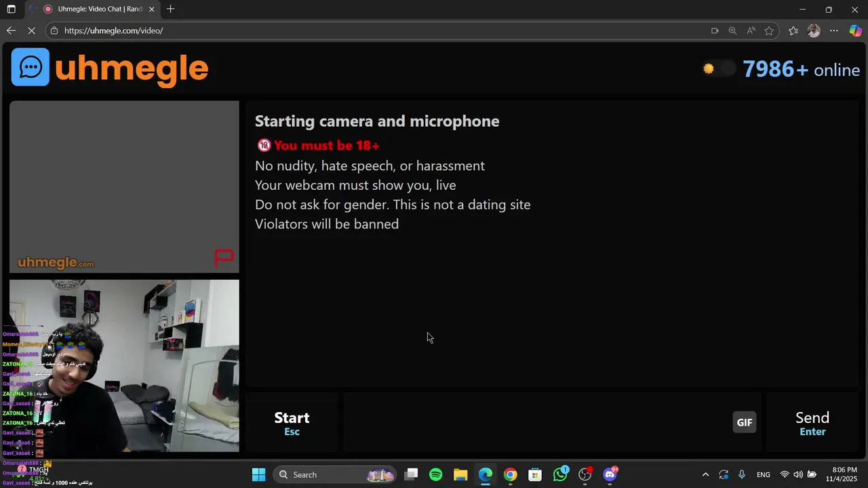Image resolution: width=868 pixels, height=488 pixels.
Task: Click the Start Esc button
Action: (292, 423)
